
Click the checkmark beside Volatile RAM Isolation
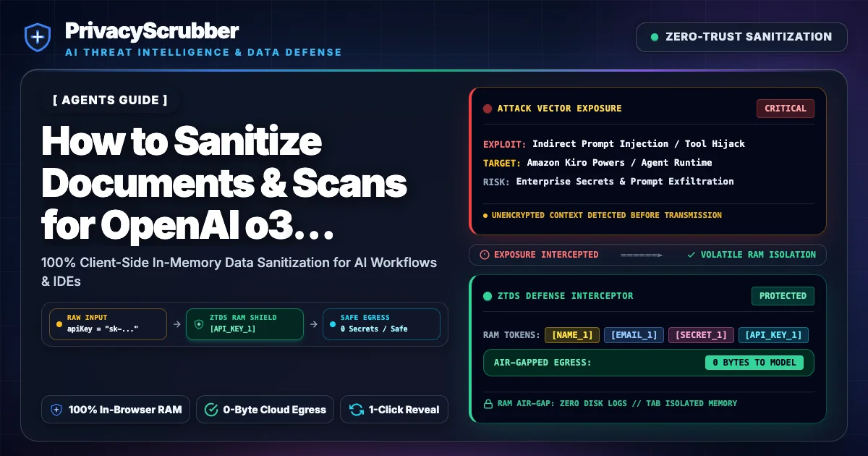692,255
